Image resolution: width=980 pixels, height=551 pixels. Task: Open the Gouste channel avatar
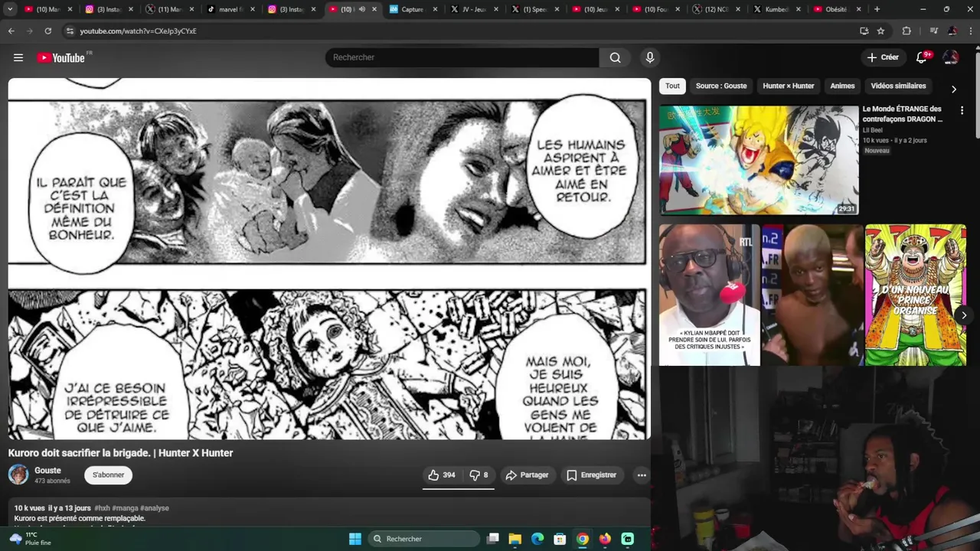point(18,475)
